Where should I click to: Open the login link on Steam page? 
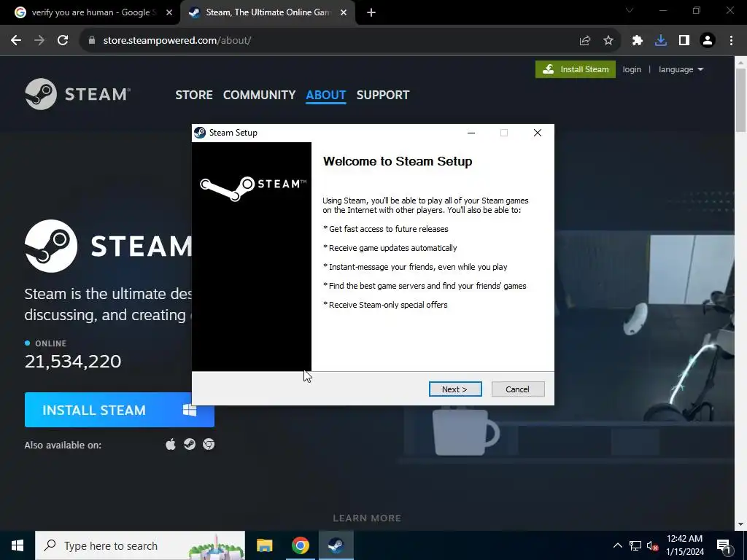[x=632, y=69]
